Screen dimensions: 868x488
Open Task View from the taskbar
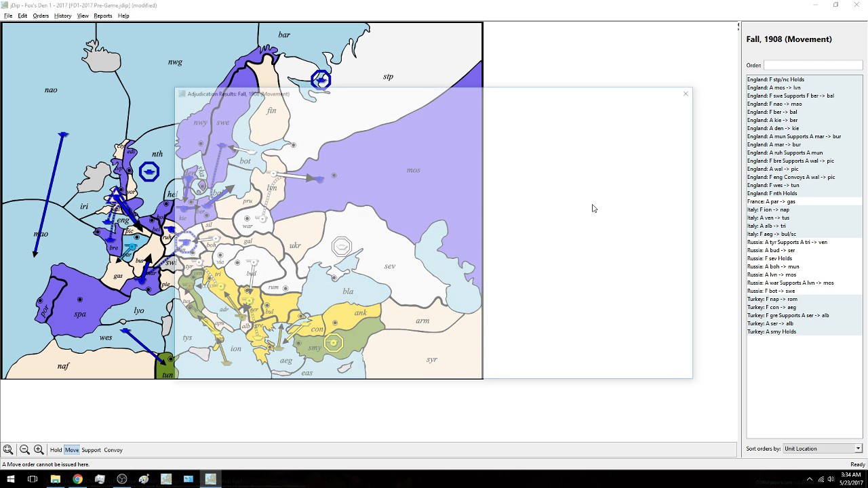pos(33,479)
